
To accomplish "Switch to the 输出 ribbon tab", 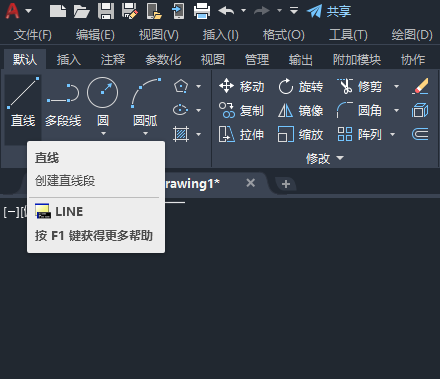I will [301, 60].
